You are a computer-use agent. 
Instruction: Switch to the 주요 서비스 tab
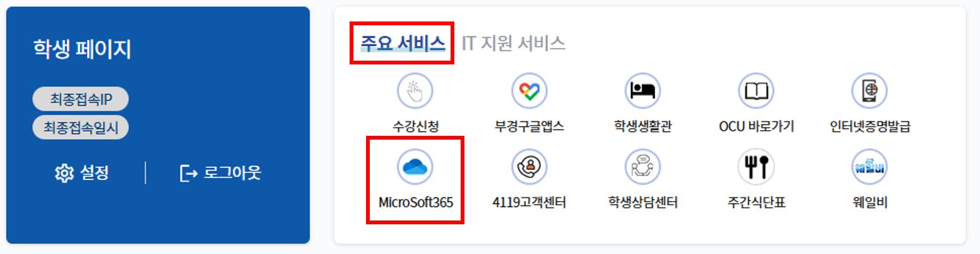403,43
